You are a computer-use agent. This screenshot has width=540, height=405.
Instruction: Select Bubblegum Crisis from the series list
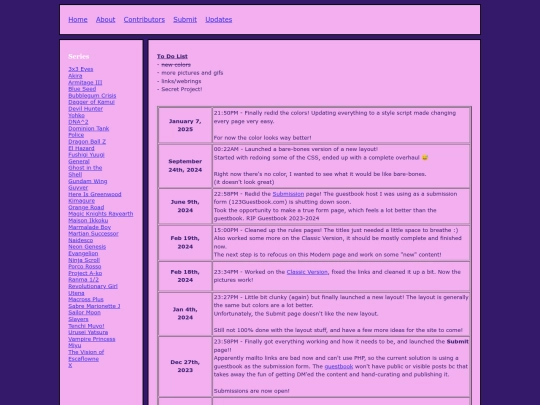point(92,95)
